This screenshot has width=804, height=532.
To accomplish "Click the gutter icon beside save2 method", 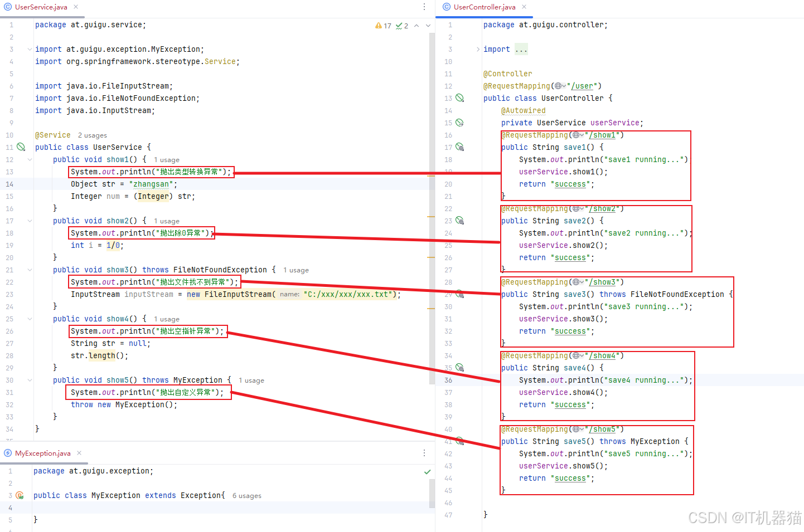I will [460, 221].
